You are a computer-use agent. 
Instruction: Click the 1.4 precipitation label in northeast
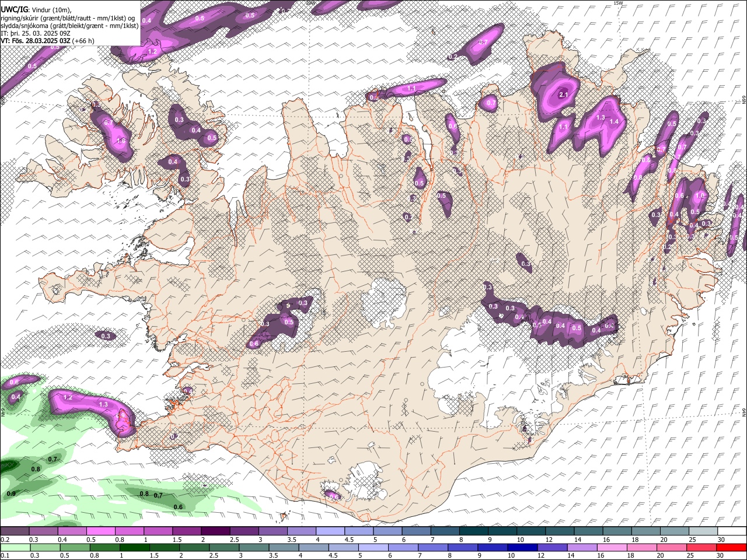614,121
